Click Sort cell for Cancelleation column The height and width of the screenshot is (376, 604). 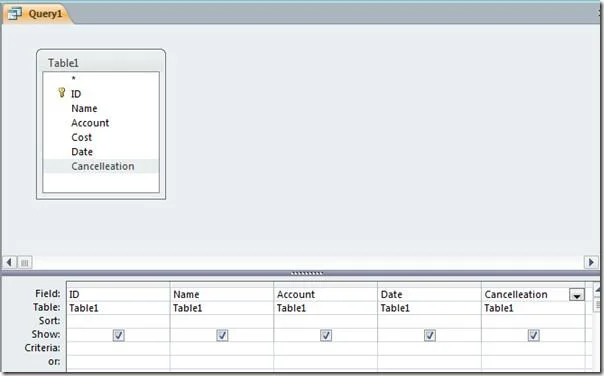[533, 321]
